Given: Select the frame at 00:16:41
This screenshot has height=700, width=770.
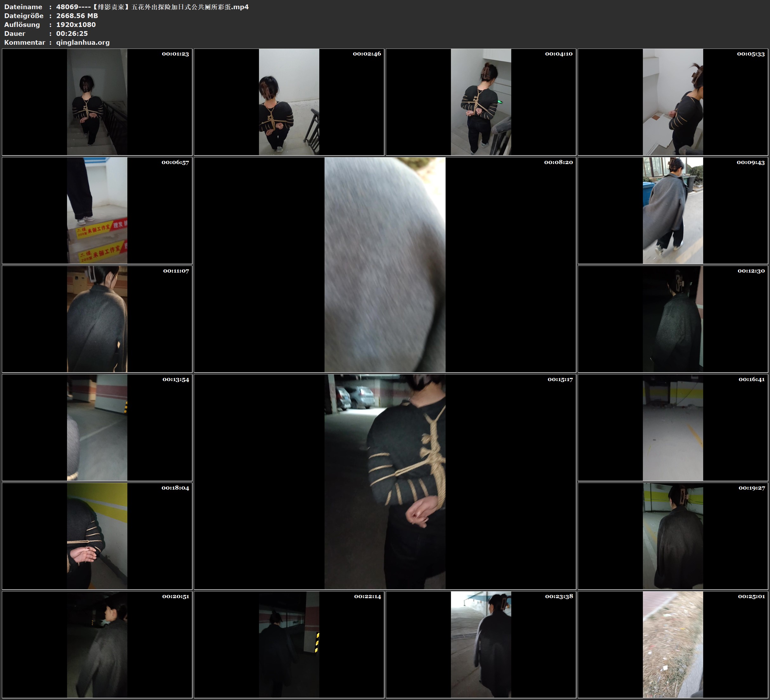Looking at the screenshot, I should [x=673, y=427].
